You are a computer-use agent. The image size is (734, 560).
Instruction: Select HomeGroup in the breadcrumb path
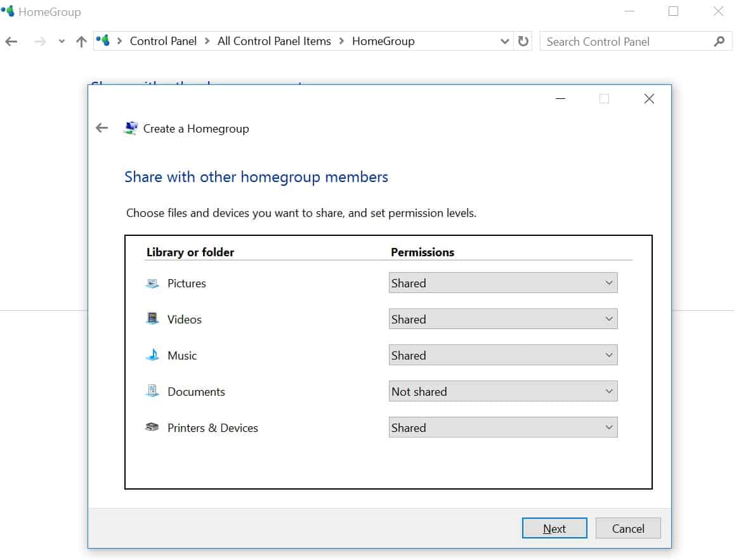383,41
